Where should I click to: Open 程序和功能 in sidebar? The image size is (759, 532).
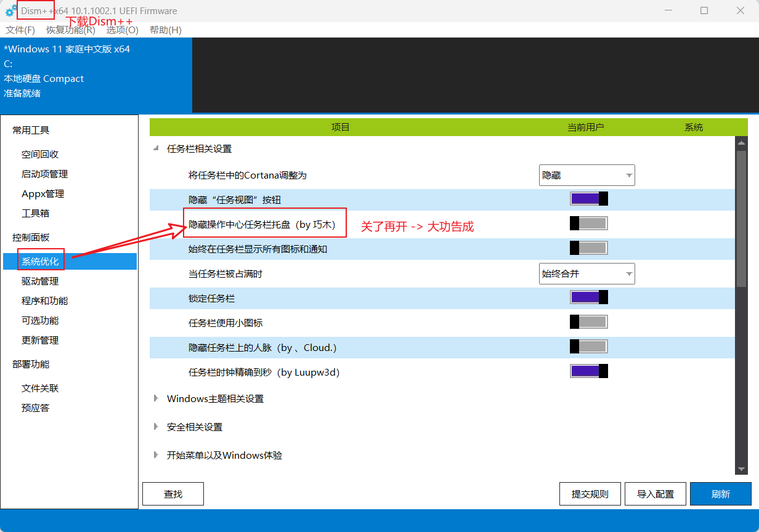[44, 300]
